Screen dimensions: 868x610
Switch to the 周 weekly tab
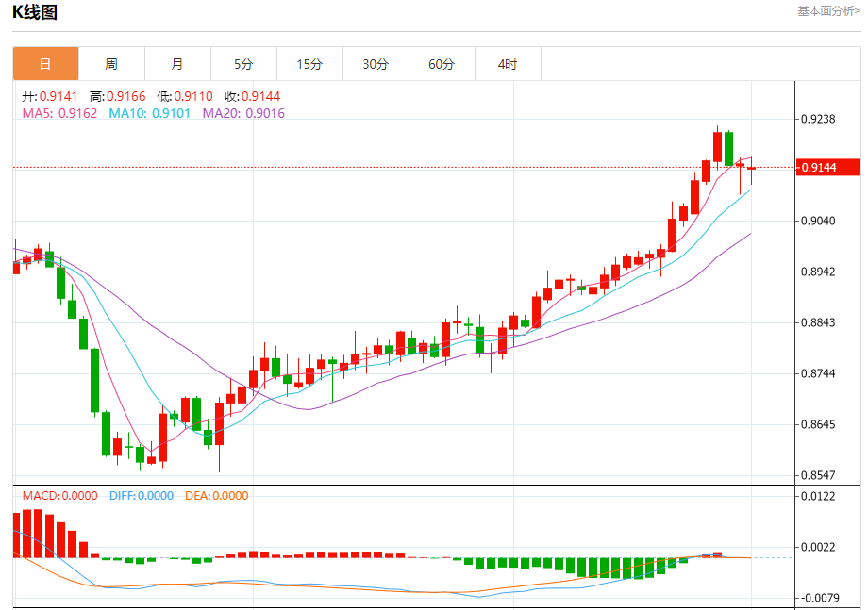(x=111, y=64)
